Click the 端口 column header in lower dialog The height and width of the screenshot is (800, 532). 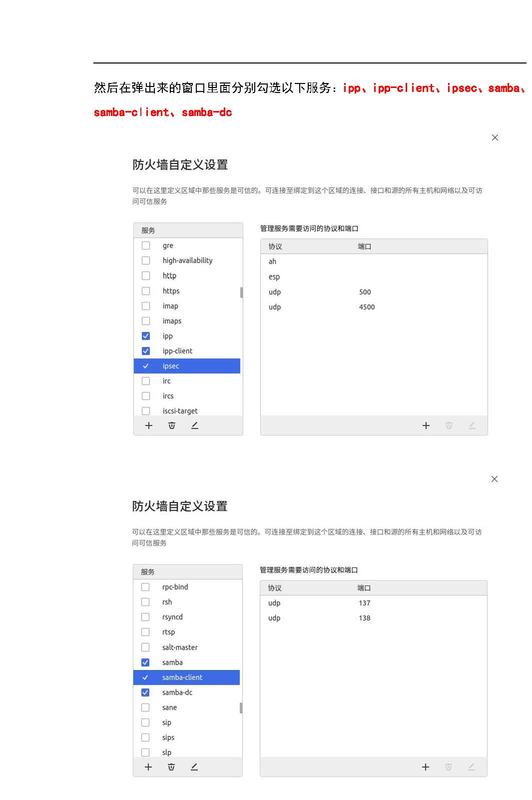pyautogui.click(x=364, y=588)
